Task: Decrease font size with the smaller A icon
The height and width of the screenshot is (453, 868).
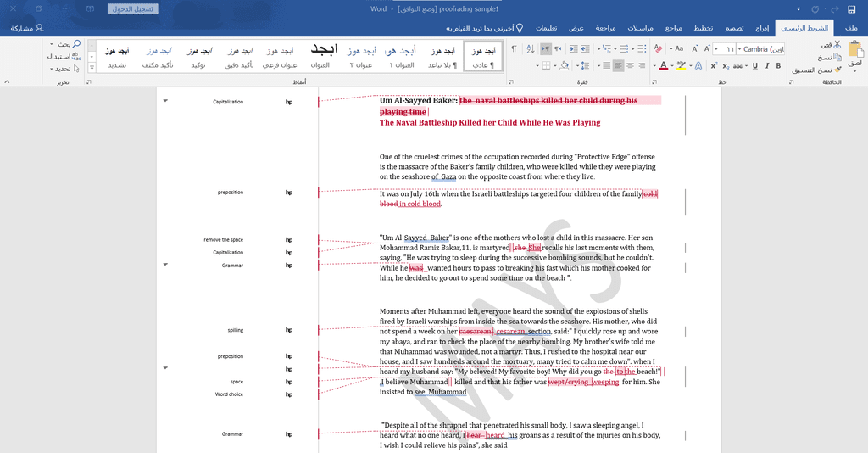Action: pyautogui.click(x=694, y=48)
